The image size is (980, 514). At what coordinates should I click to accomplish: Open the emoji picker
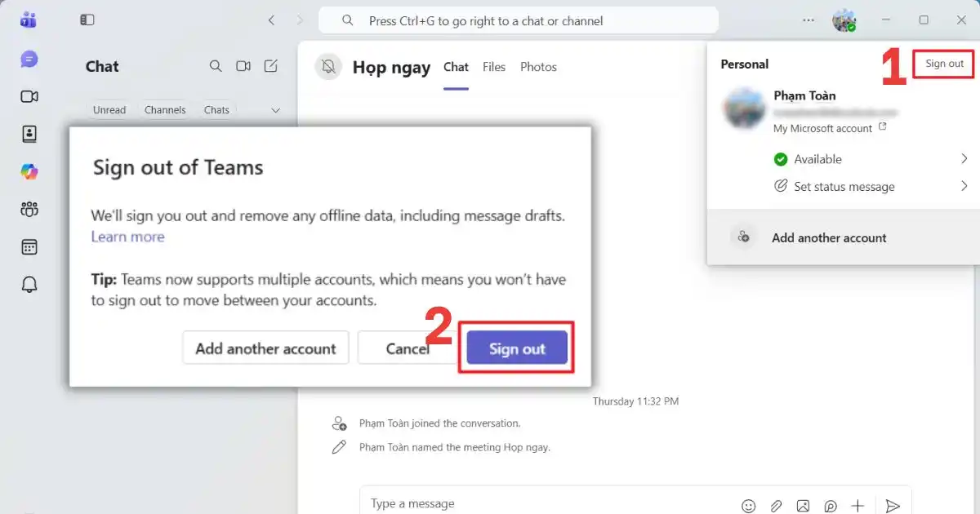(748, 506)
